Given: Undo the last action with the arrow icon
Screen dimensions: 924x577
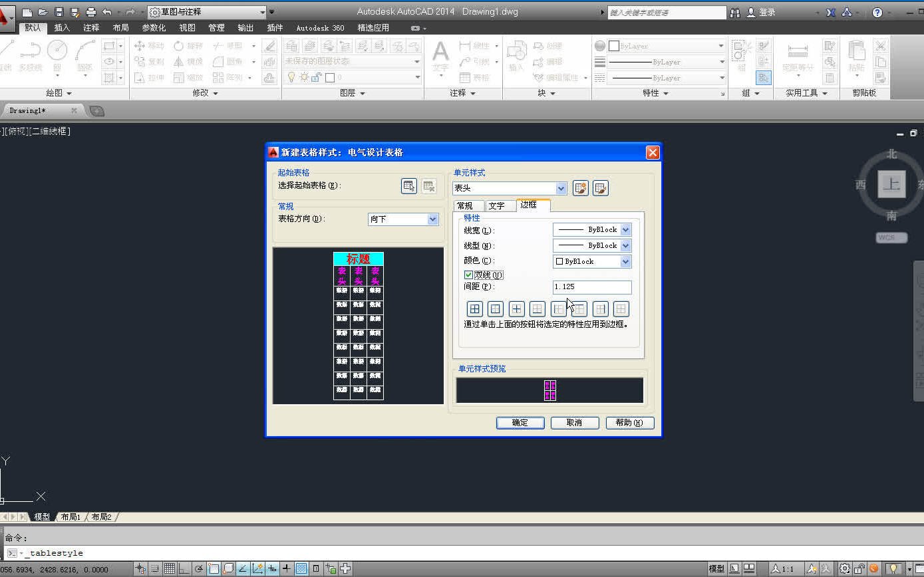Looking at the screenshot, I should tap(107, 12).
